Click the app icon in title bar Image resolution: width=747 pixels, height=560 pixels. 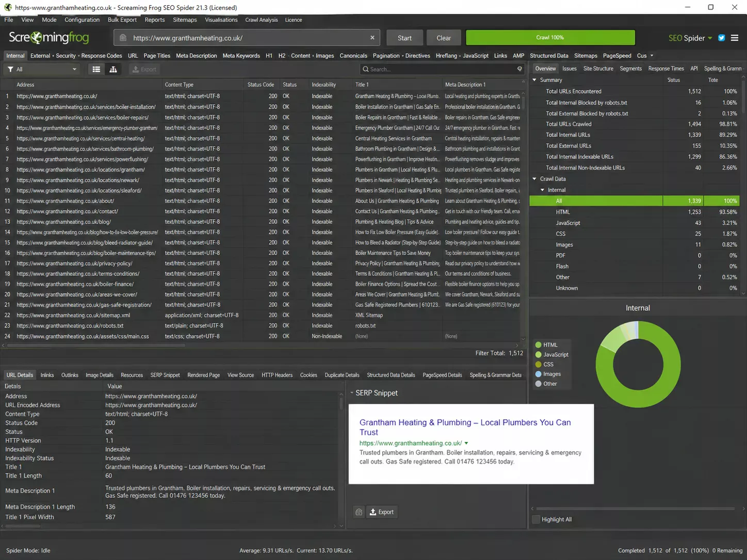(8, 7)
